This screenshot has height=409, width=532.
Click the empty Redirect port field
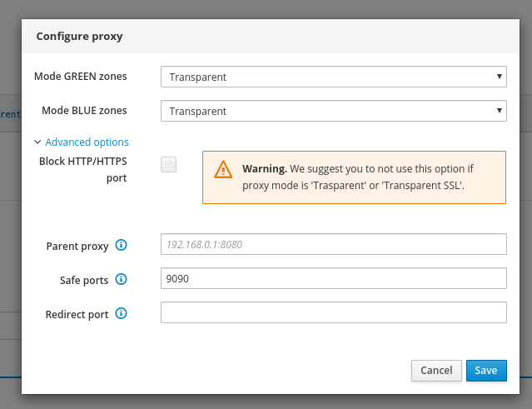pyautogui.click(x=334, y=312)
